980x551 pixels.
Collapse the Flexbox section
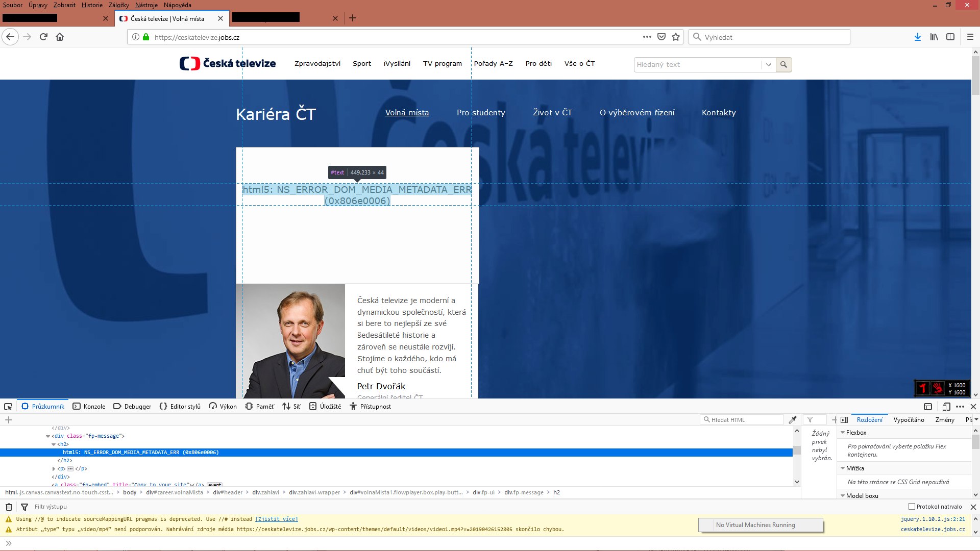(843, 433)
